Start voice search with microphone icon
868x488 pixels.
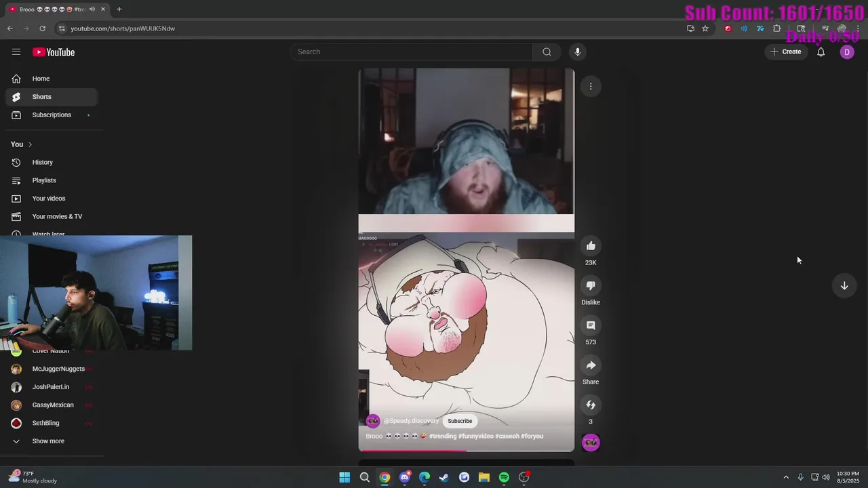578,52
